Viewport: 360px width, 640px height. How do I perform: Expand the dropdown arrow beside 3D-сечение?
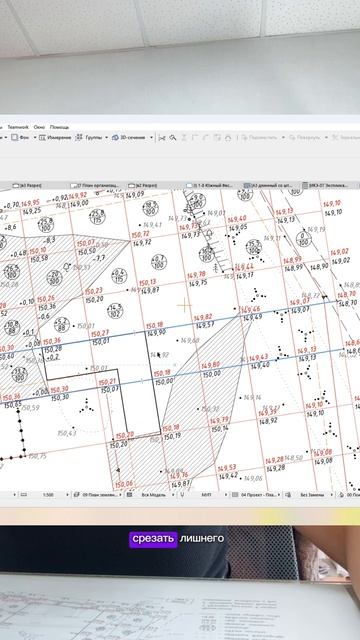tap(151, 138)
